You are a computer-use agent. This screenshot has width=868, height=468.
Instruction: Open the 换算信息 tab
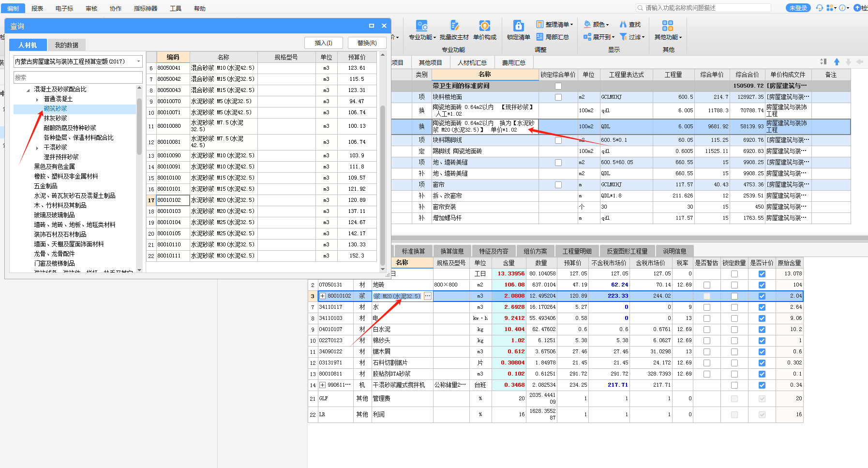point(452,251)
